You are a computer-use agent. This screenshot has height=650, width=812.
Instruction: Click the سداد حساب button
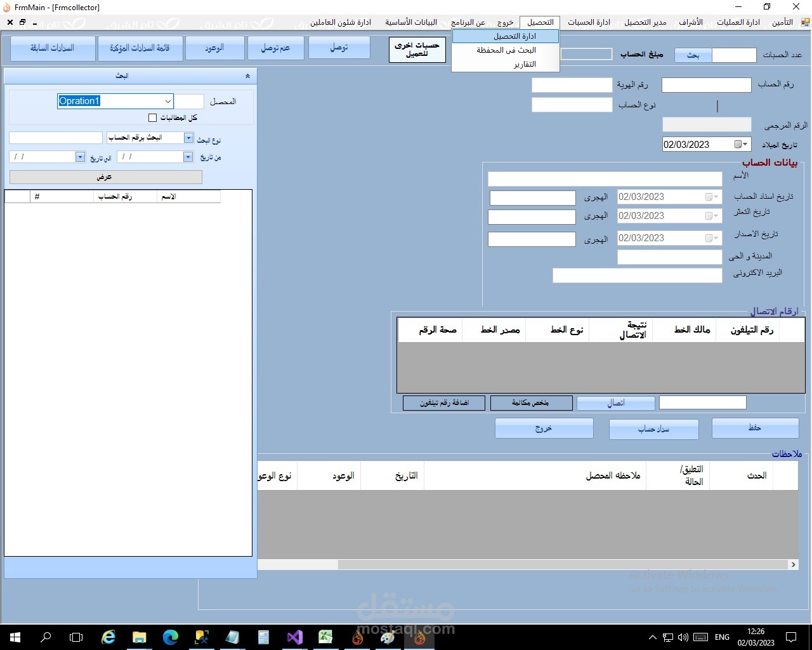654,429
